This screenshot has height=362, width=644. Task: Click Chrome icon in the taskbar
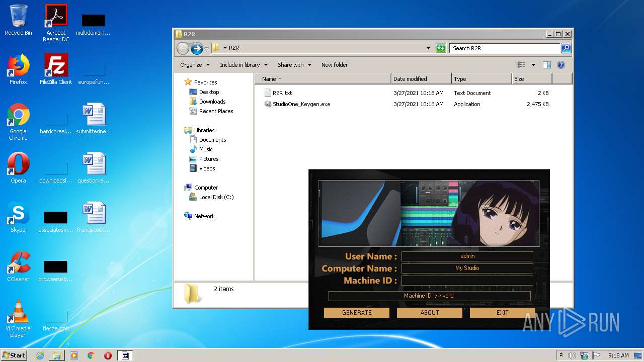[x=91, y=355]
